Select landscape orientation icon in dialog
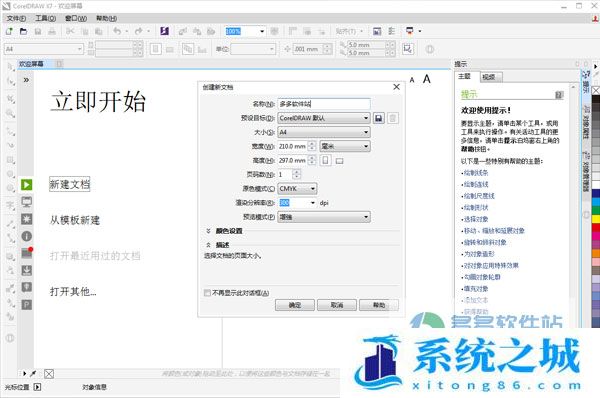The image size is (600, 398). (x=339, y=161)
